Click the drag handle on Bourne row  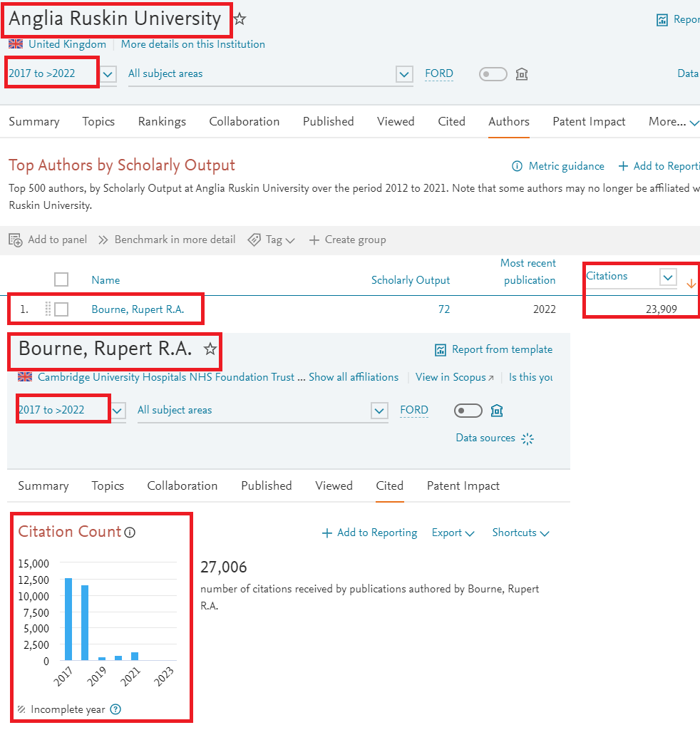tap(48, 309)
